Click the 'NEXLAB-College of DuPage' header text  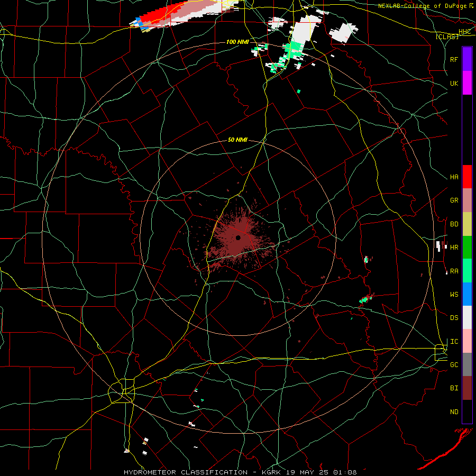422,6
